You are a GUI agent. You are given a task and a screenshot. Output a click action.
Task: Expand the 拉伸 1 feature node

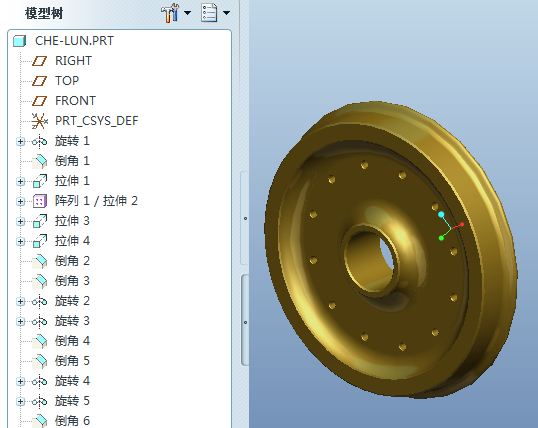pos(21,181)
